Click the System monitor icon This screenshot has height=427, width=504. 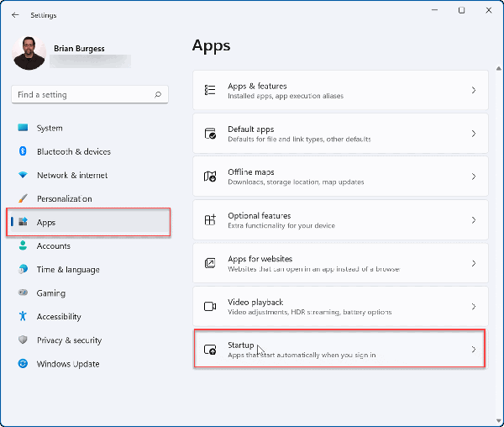pos(23,128)
